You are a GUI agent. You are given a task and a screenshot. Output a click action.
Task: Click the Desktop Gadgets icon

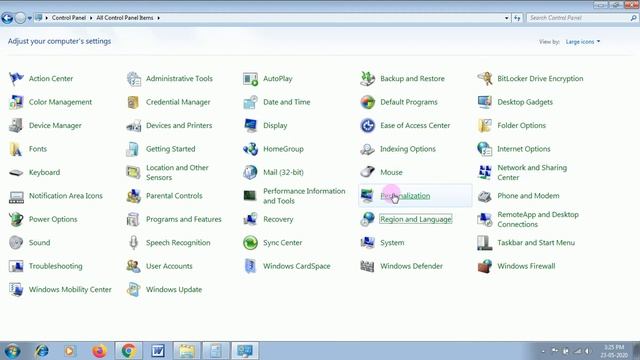[484, 102]
